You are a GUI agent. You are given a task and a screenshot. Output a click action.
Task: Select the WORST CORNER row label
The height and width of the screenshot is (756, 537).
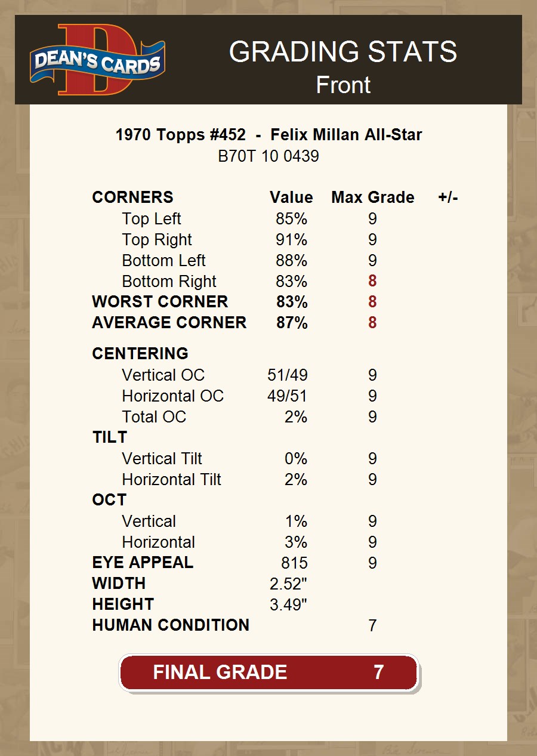[160, 302]
